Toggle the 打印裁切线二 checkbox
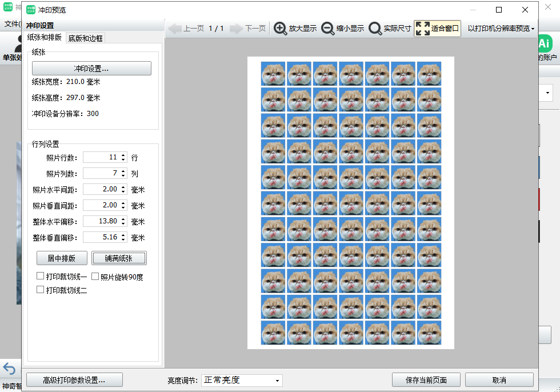 click(x=41, y=290)
